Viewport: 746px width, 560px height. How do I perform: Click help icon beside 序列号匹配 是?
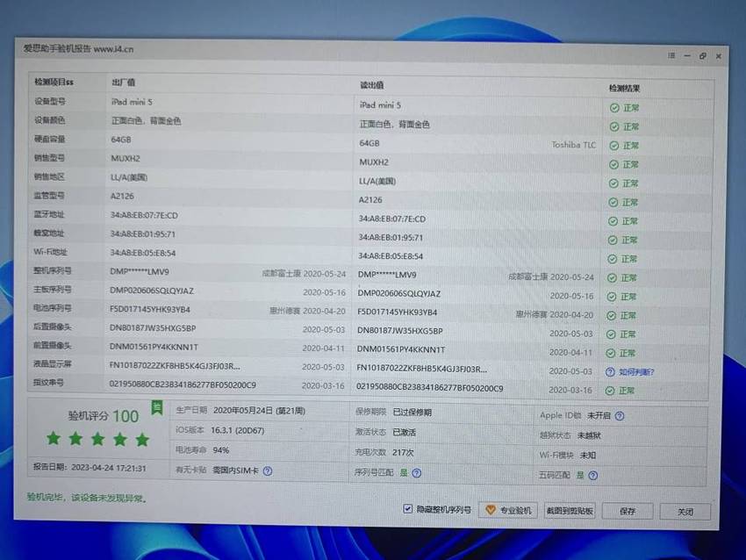click(417, 473)
